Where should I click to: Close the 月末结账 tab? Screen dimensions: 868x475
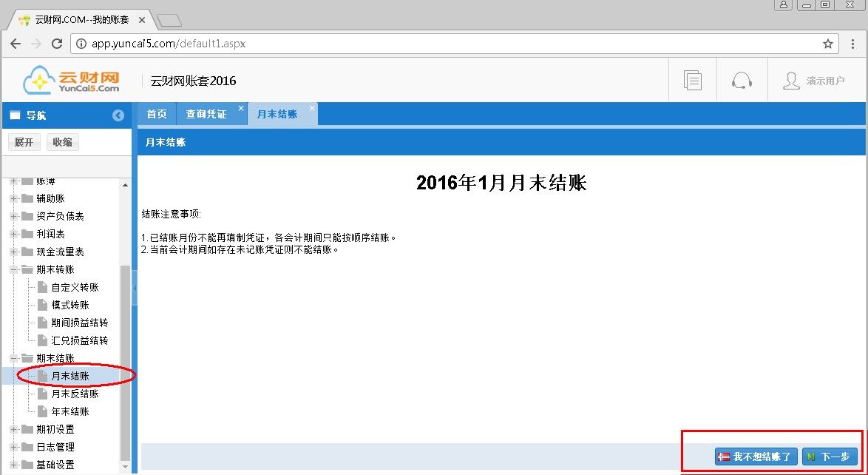[x=311, y=109]
